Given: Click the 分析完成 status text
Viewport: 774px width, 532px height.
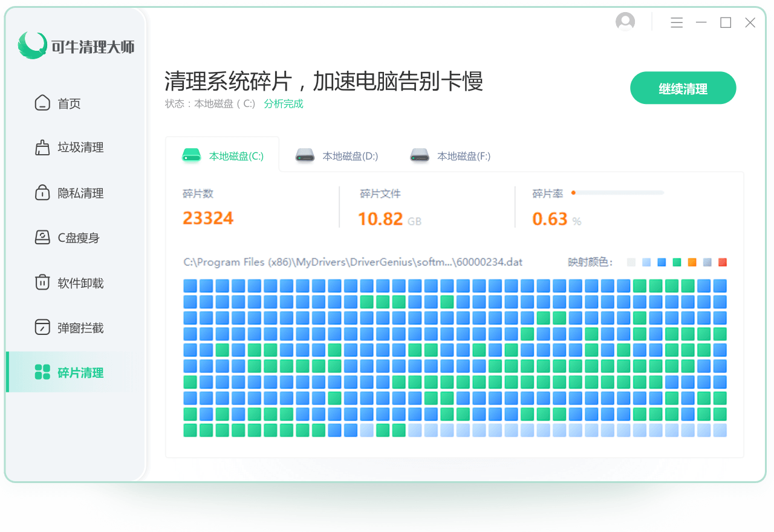Looking at the screenshot, I should click(284, 104).
